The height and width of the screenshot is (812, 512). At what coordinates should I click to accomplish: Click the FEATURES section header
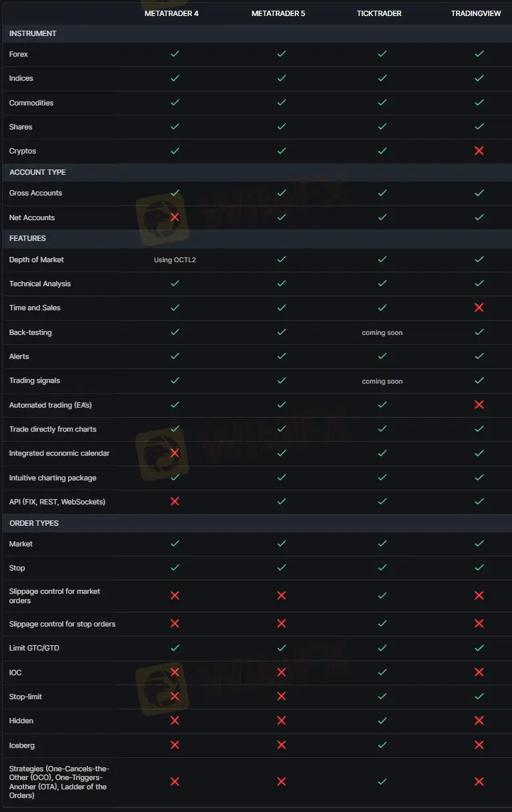coord(27,238)
